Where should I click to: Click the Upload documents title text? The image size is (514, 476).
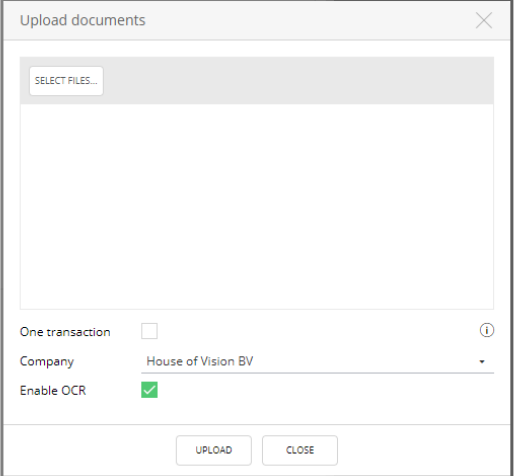[83, 21]
